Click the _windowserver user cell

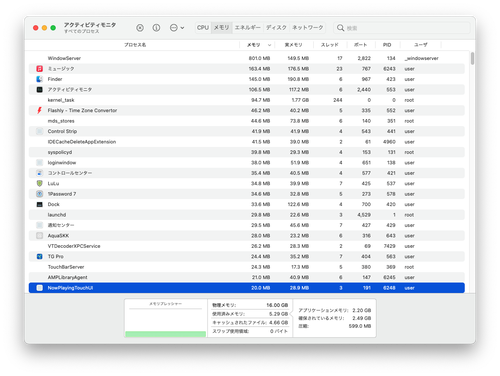[x=421, y=58]
